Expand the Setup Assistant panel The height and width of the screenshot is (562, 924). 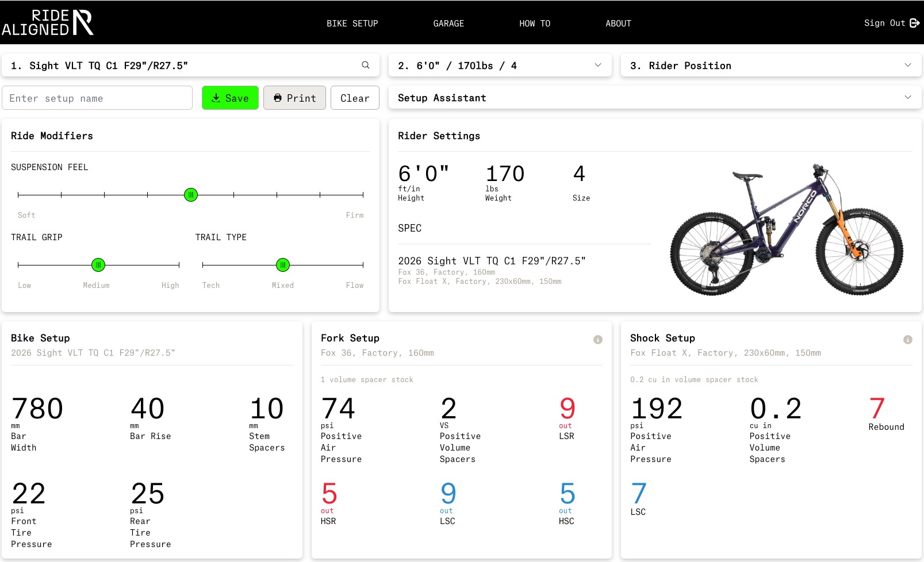[655, 98]
